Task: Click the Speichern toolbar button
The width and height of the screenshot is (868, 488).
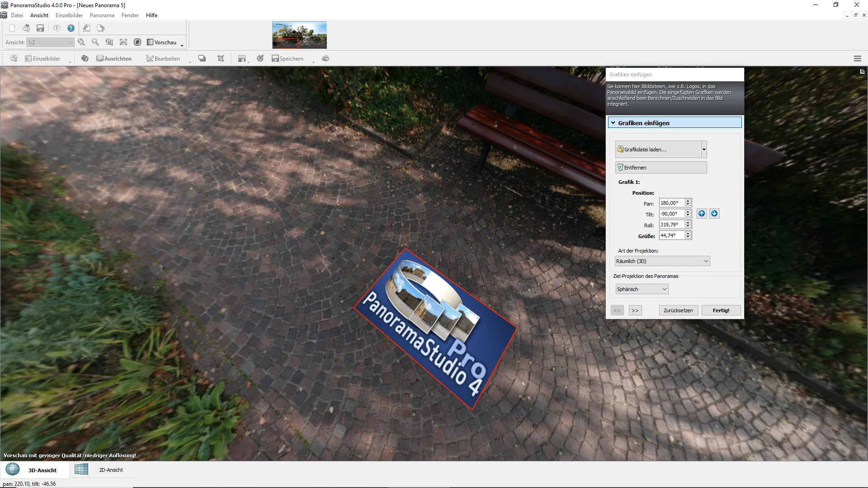Action: (x=288, y=58)
